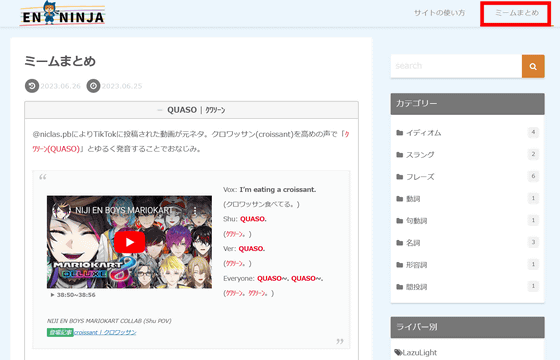Open the 動詞 category
The width and height of the screenshot is (560, 360).
click(x=413, y=199)
